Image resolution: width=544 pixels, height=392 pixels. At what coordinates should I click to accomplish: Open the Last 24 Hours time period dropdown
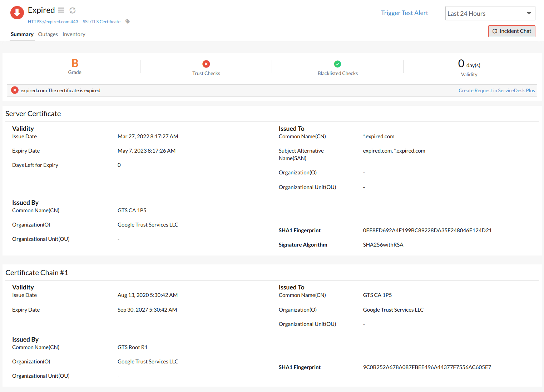[490, 14]
